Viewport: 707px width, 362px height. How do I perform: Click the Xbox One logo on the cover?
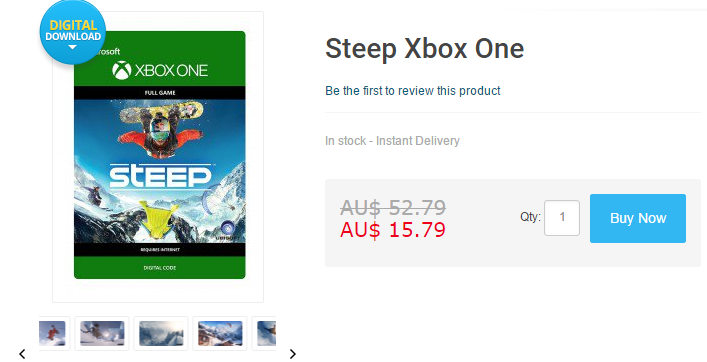[x=160, y=70]
